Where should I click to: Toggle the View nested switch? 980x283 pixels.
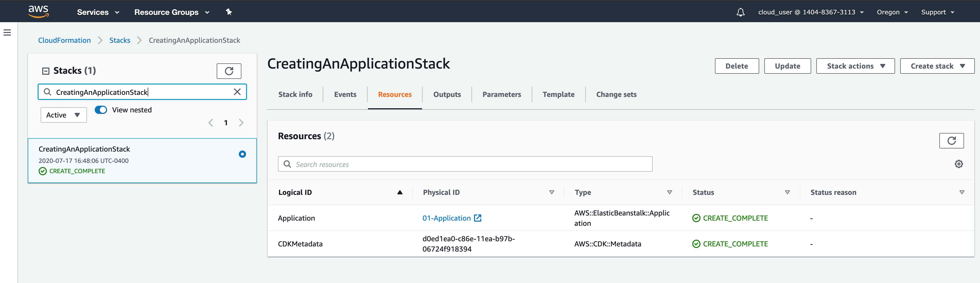(101, 110)
